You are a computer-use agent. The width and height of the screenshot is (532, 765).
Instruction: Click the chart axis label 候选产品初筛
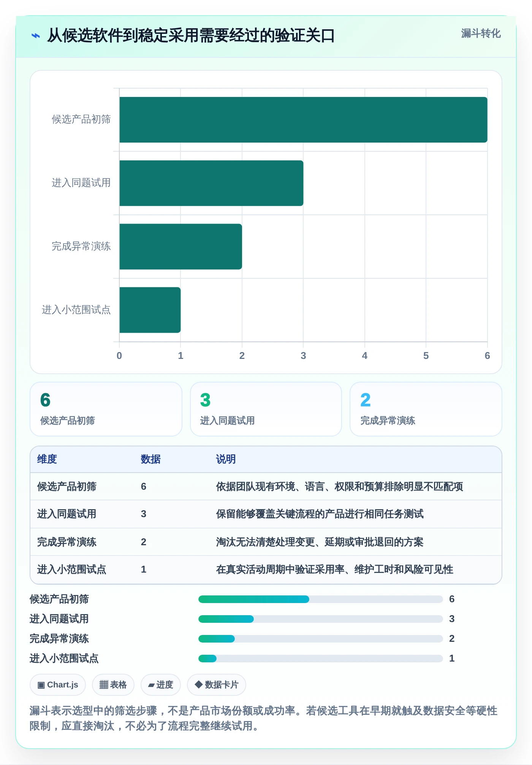point(81,119)
